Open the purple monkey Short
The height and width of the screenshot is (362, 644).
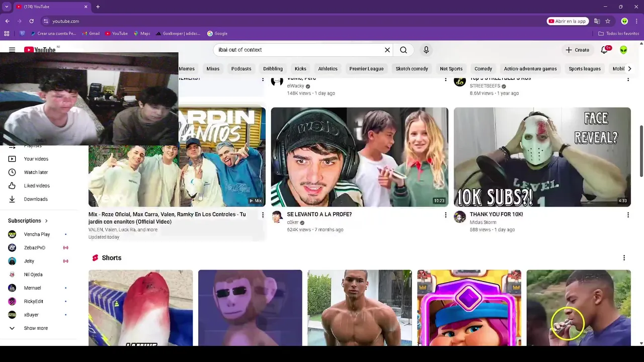click(250, 308)
